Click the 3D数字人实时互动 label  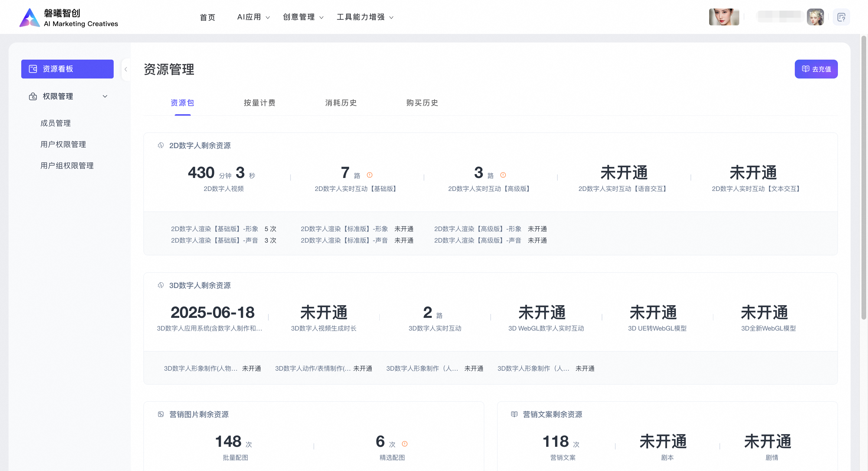(435, 328)
